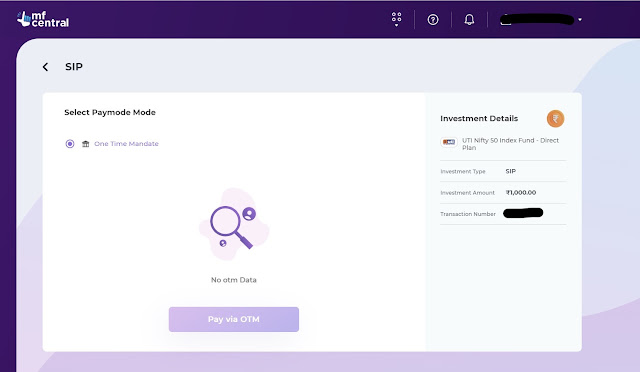This screenshot has height=372, width=640.
Task: Click the bank icon beside One Time Mandate
Action: pos(85,144)
